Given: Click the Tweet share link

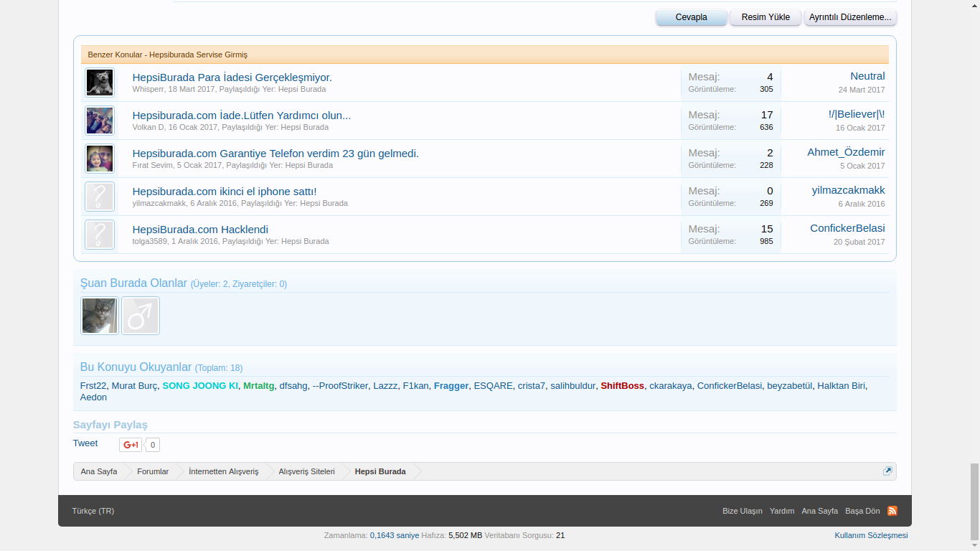Looking at the screenshot, I should (85, 443).
